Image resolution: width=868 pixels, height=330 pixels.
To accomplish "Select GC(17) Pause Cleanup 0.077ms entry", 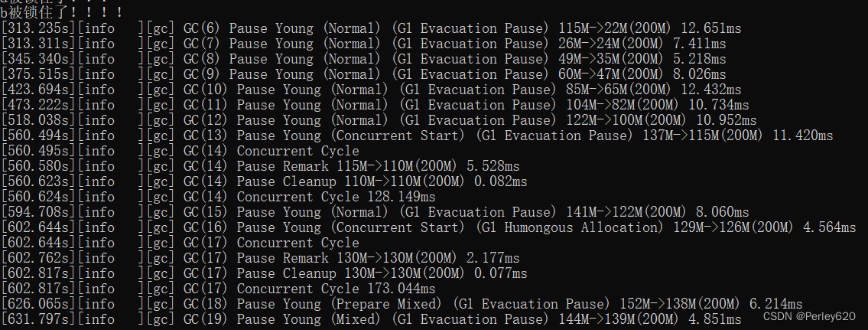I will pyautogui.click(x=264, y=273).
